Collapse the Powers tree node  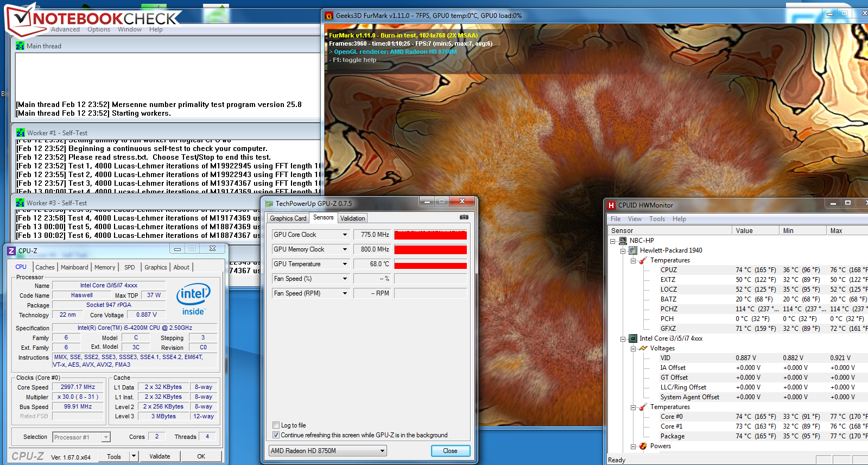pos(633,446)
